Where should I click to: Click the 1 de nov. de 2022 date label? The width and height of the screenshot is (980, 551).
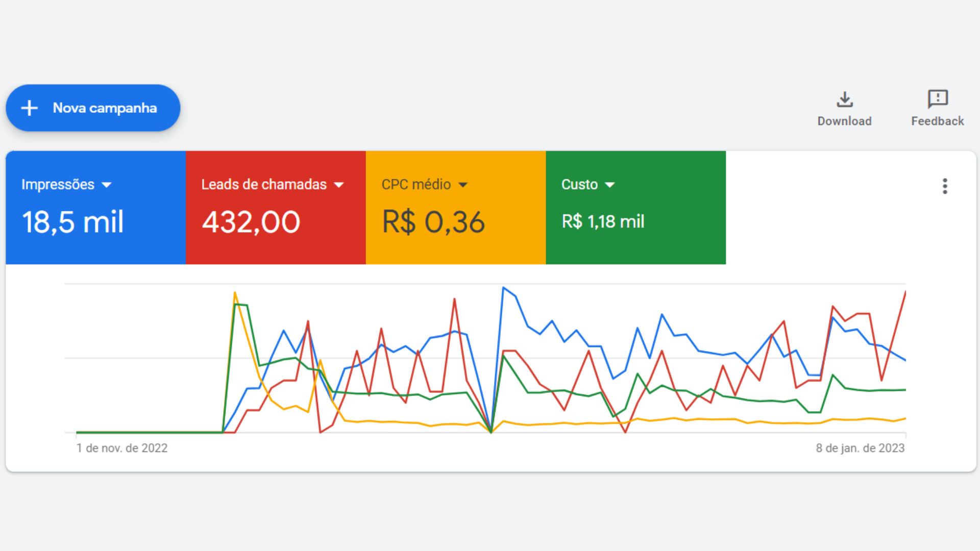[122, 448]
